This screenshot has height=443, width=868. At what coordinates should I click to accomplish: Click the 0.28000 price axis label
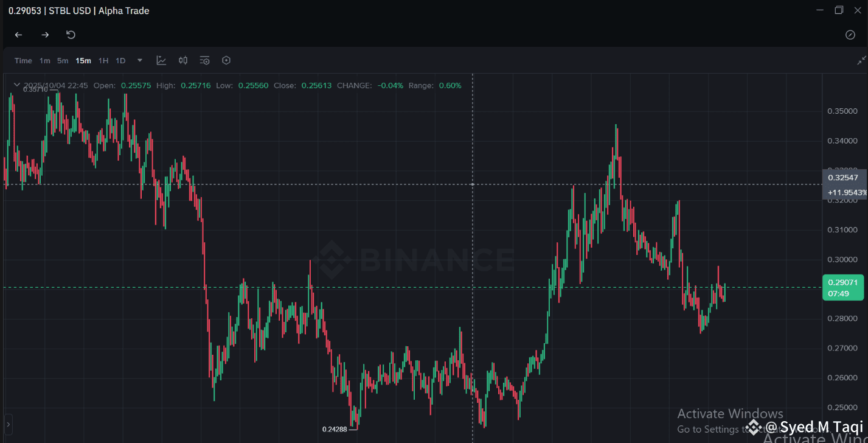tap(842, 319)
